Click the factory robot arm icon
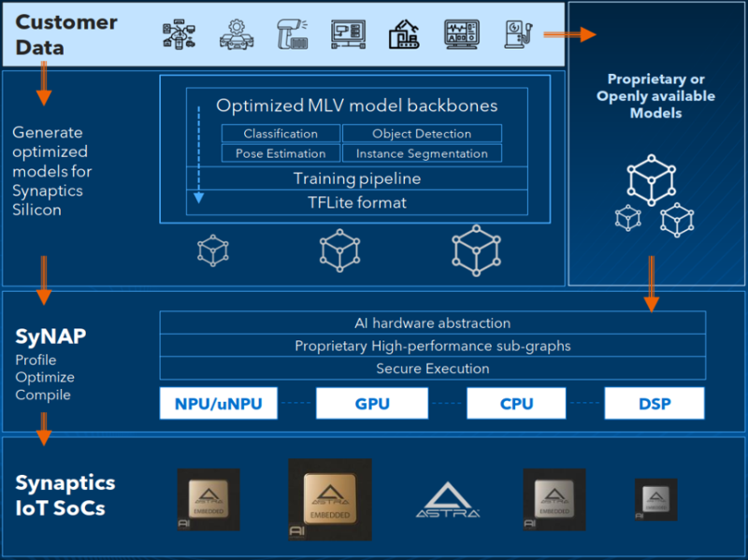 point(404,35)
